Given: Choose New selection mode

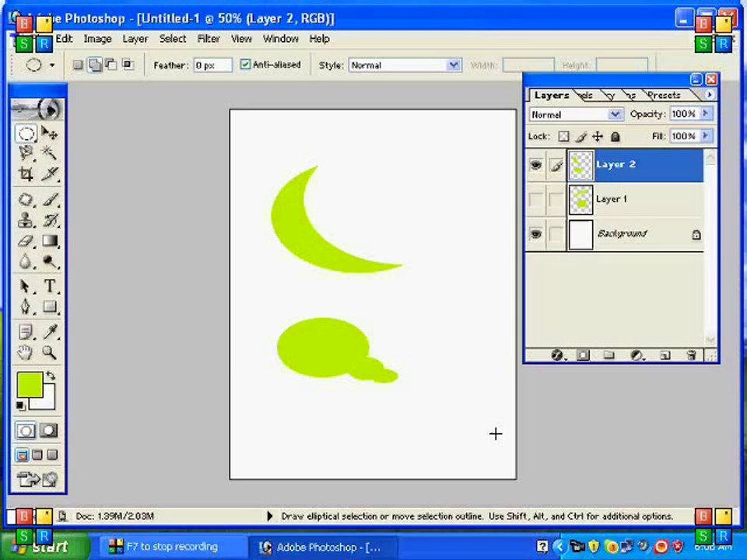Looking at the screenshot, I should [x=78, y=65].
